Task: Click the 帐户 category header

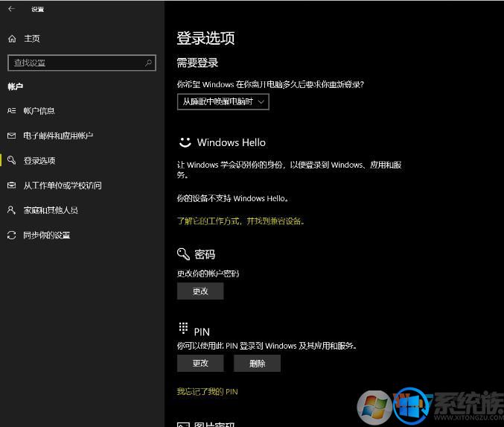Action: pyautogui.click(x=16, y=86)
